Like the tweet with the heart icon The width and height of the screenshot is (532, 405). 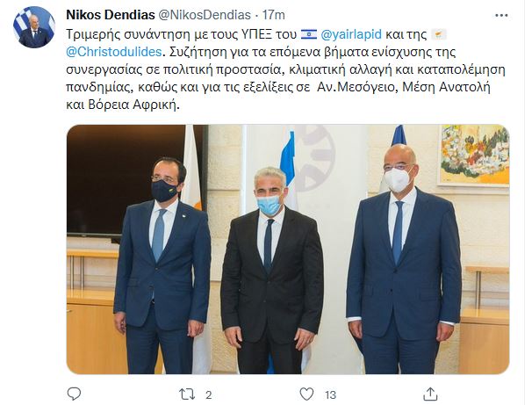(x=306, y=394)
